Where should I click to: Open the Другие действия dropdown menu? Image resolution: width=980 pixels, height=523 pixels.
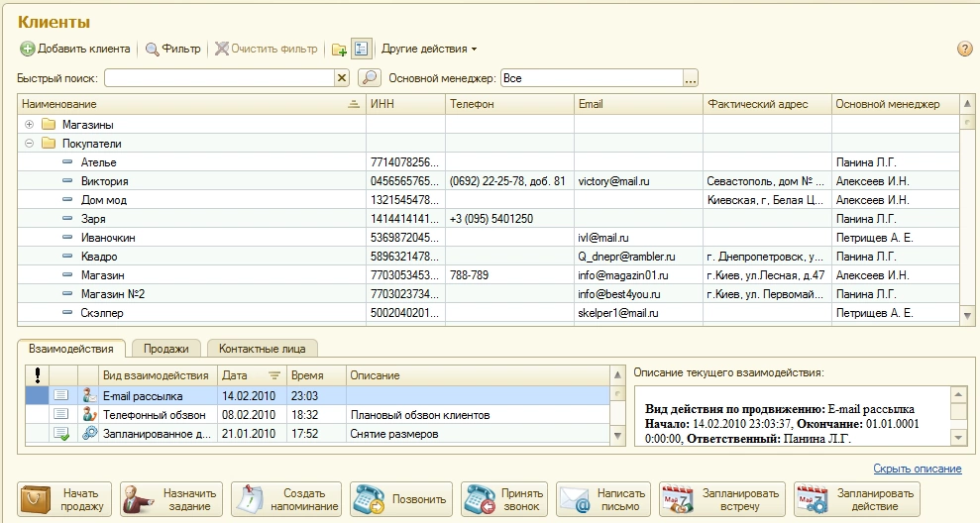pos(428,49)
